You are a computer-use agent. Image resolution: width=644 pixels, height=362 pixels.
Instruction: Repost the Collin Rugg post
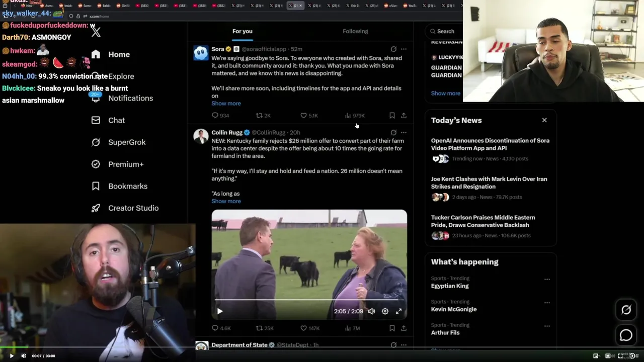(265, 328)
